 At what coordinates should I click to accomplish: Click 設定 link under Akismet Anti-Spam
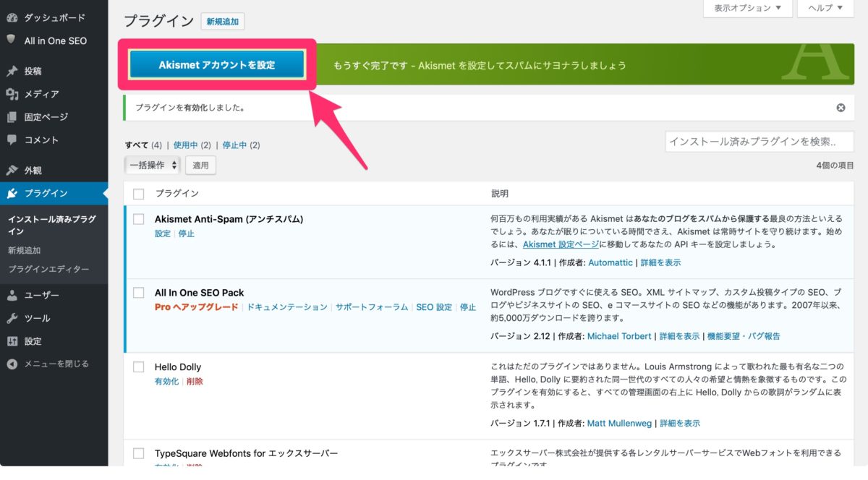[163, 233]
